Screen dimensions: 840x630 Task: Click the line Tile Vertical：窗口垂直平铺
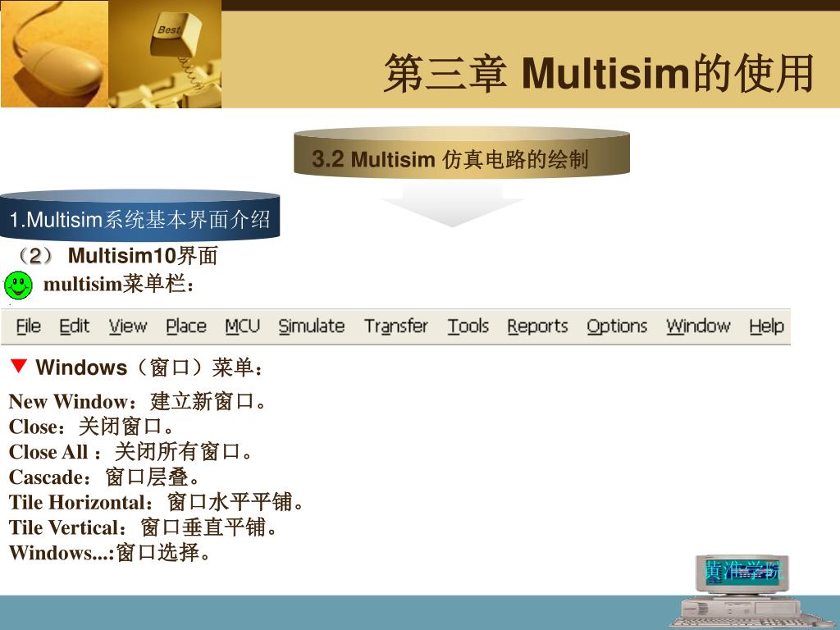point(144,527)
